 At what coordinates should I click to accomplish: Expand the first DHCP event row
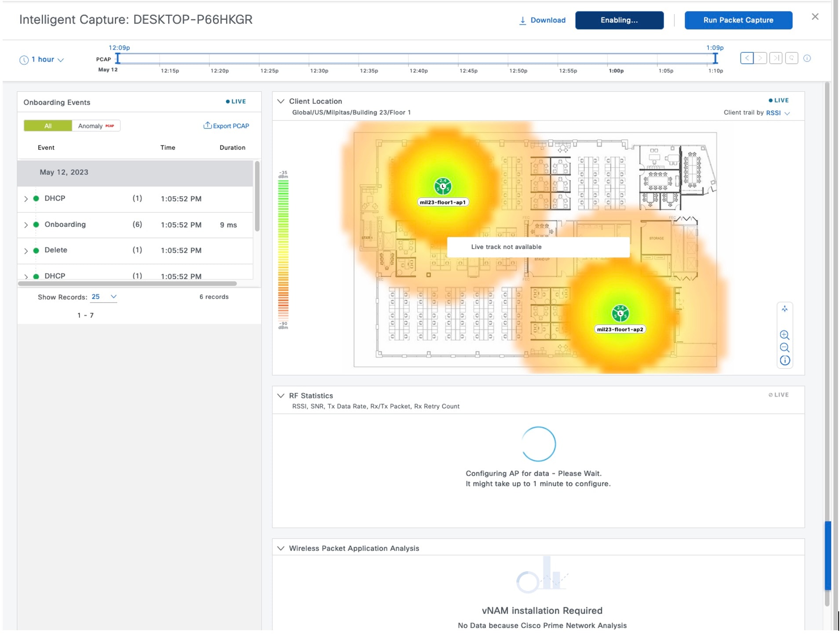[26, 199]
